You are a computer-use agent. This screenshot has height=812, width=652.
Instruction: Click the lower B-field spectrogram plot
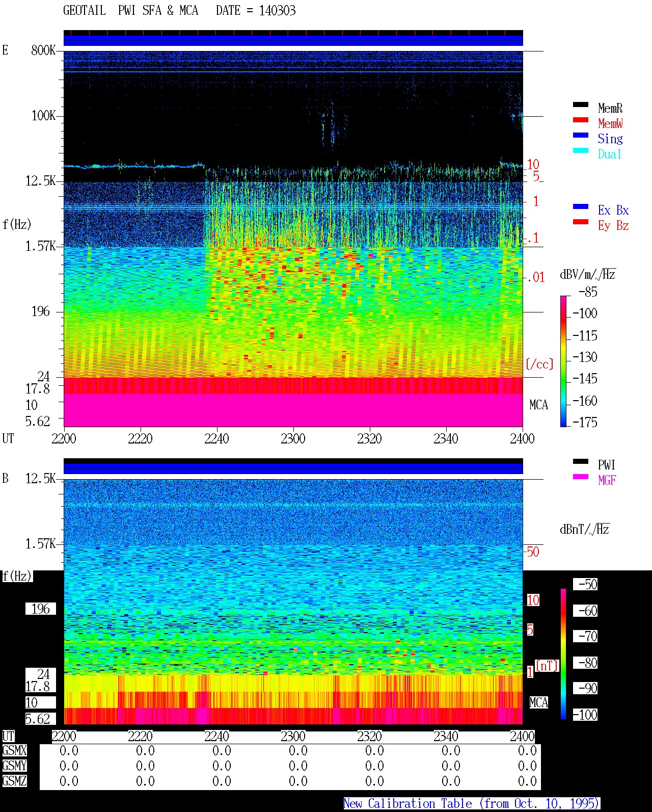(x=293, y=601)
